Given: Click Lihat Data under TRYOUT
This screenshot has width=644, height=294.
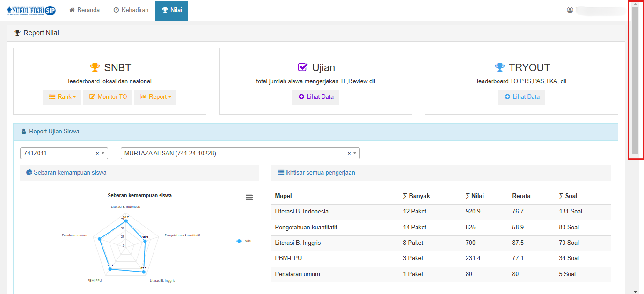Looking at the screenshot, I should point(521,97).
